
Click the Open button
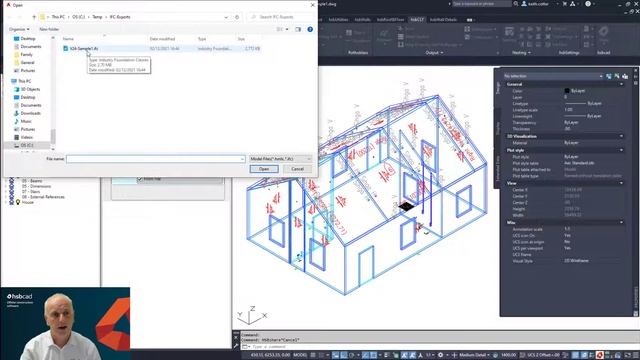coord(264,169)
